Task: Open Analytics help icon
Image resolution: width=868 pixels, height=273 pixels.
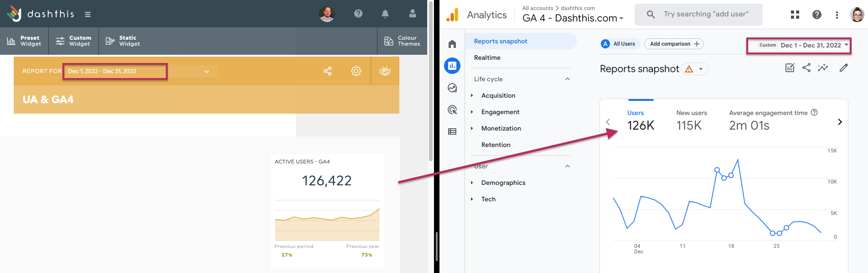Action: click(x=817, y=15)
